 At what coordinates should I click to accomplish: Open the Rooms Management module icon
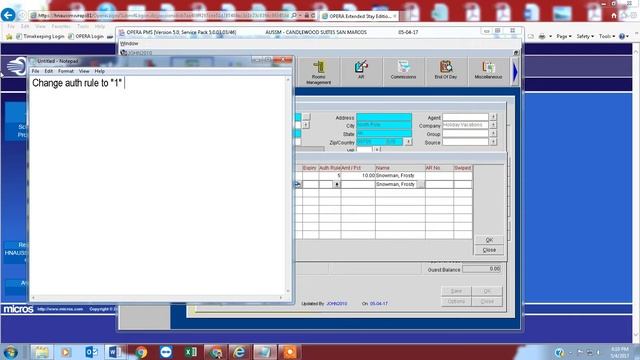(x=318, y=72)
